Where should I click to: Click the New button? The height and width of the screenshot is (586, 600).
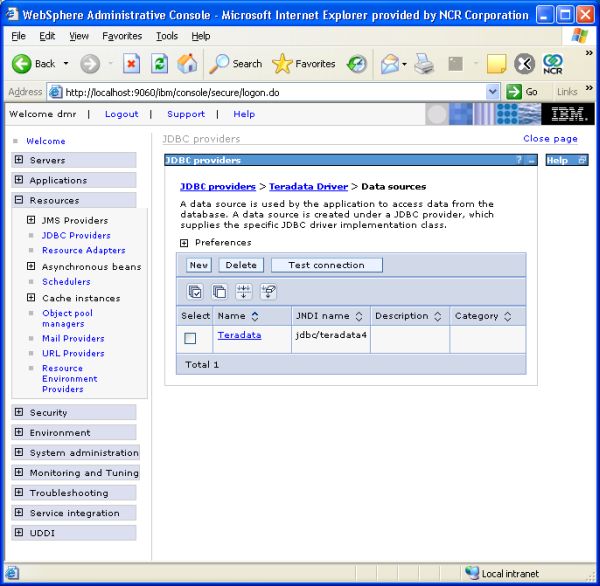(199, 265)
